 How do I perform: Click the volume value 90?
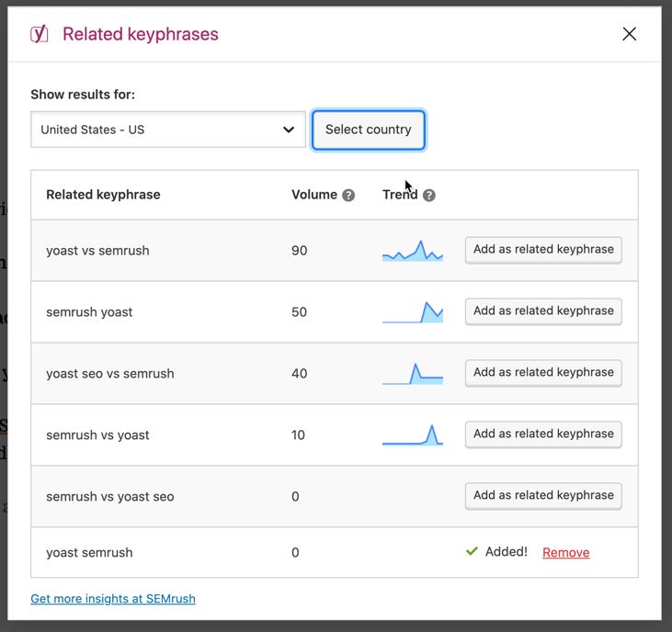[299, 251]
